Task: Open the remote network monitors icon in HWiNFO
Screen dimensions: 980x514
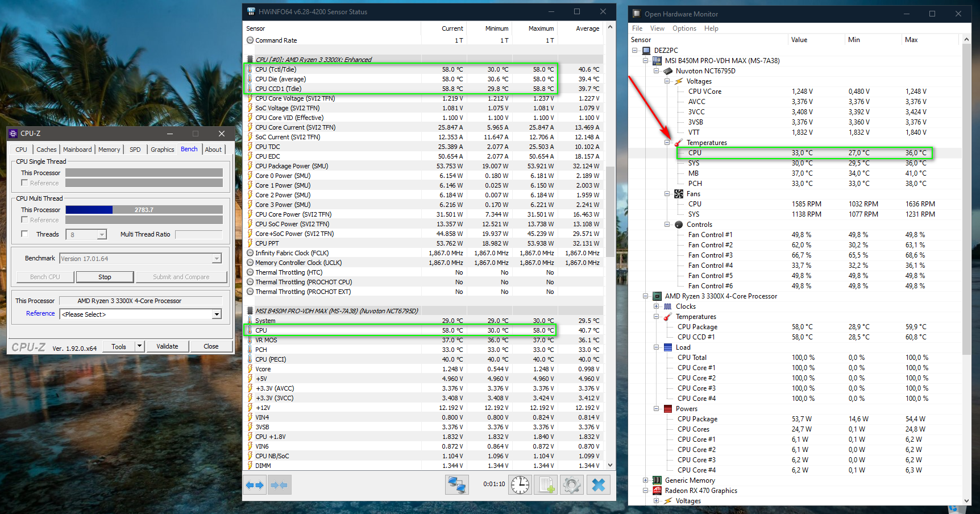Action: click(x=457, y=485)
